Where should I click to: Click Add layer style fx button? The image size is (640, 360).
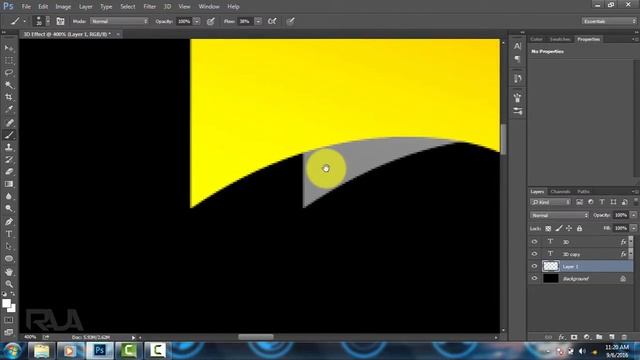tap(562, 337)
